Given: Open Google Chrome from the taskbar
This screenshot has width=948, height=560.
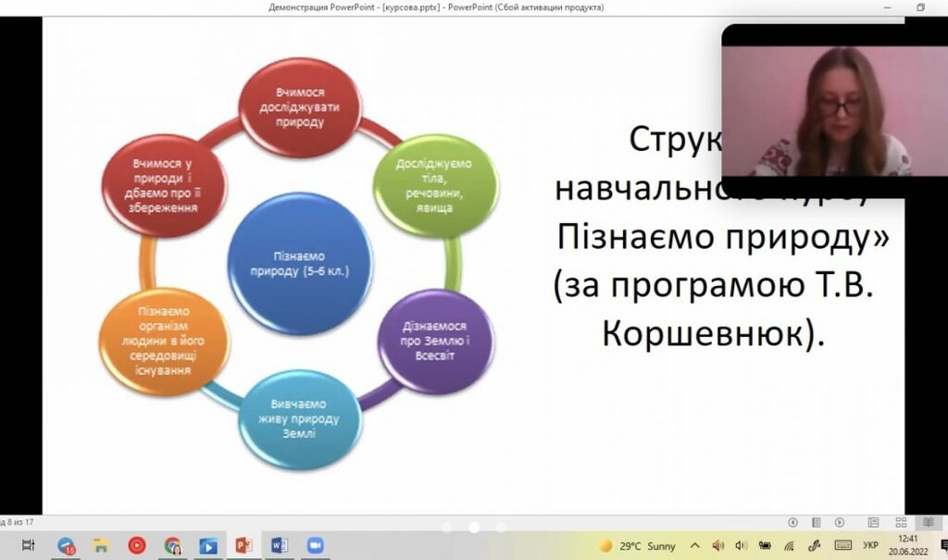Looking at the screenshot, I should point(172,545).
